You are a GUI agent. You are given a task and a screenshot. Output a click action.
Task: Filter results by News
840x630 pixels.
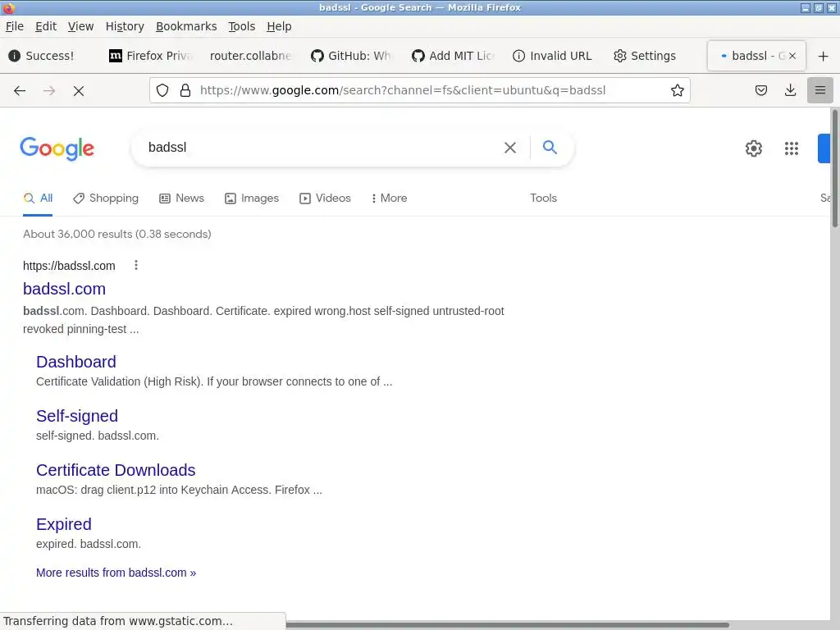point(181,199)
